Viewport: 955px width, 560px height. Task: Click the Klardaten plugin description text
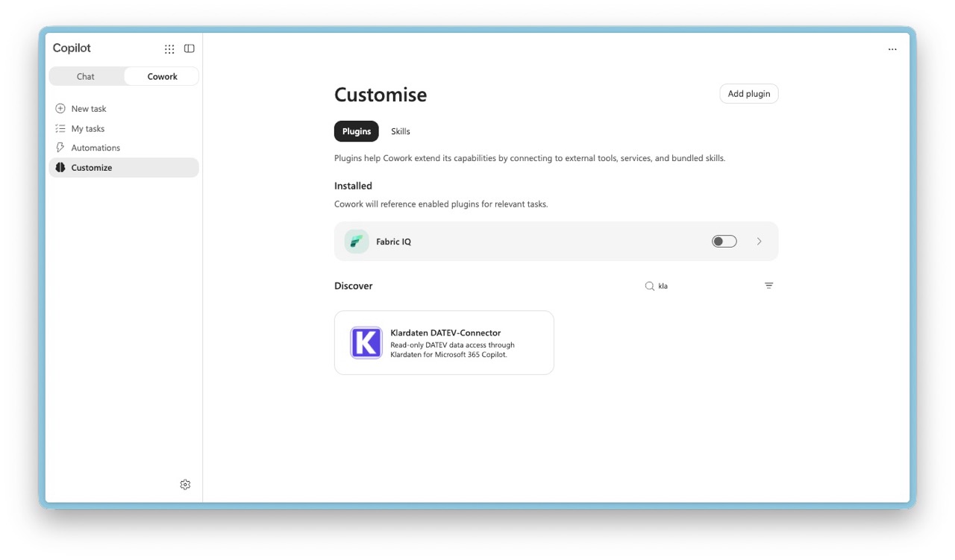click(x=452, y=350)
